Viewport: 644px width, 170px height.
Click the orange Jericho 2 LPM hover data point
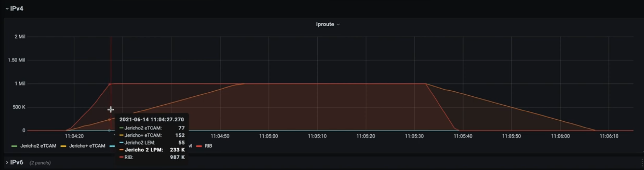pyautogui.click(x=109, y=120)
